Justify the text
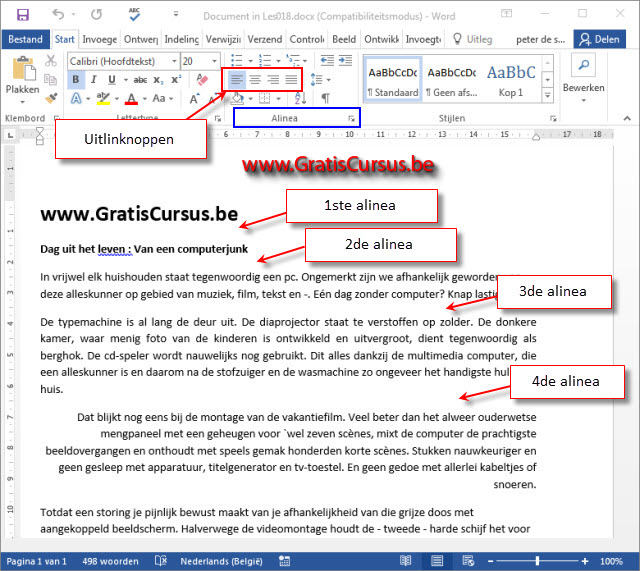 point(291,79)
